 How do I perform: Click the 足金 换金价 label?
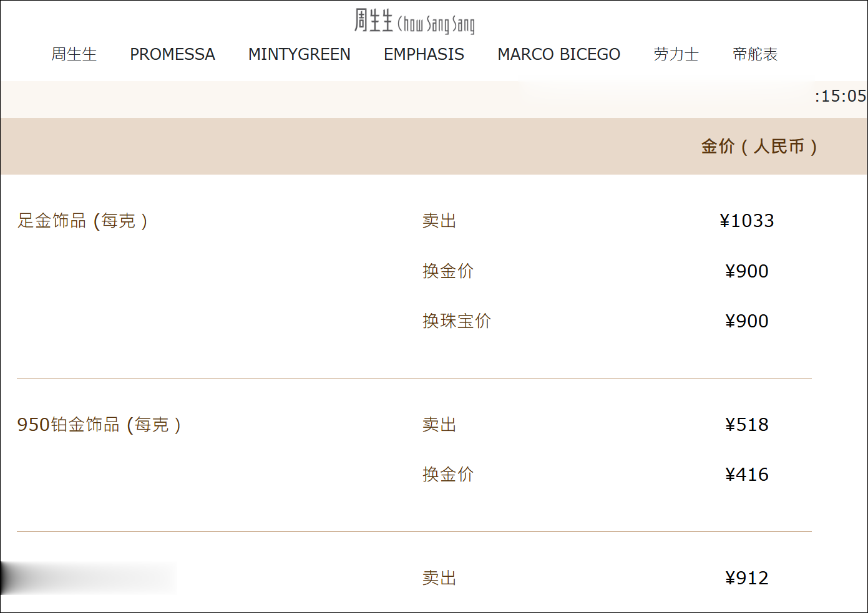(448, 271)
